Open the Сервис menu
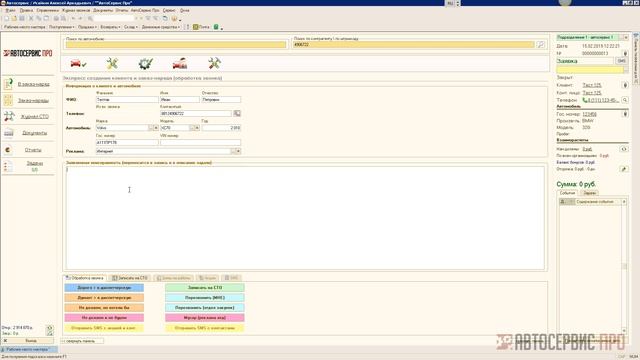This screenshot has width=640, height=360. (x=169, y=10)
